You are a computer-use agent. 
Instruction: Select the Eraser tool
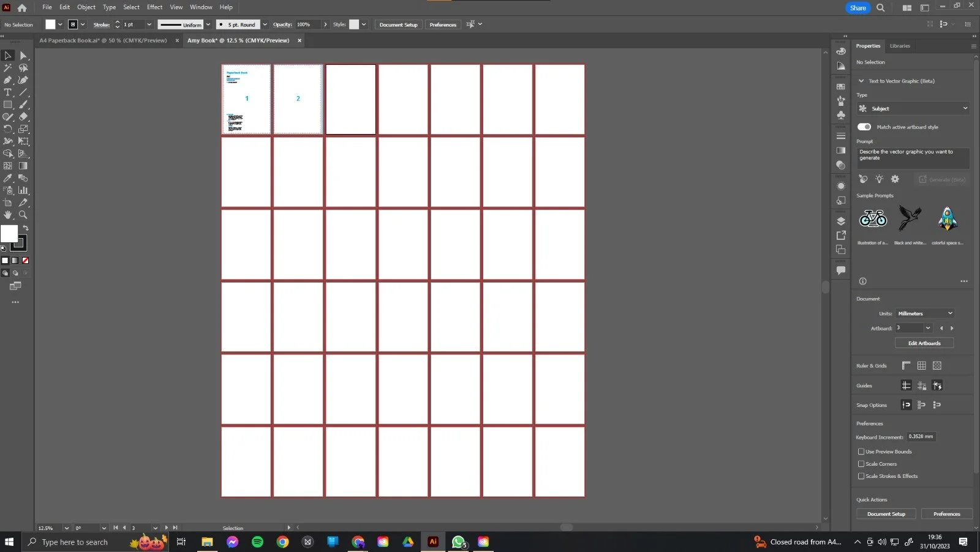pyautogui.click(x=23, y=117)
